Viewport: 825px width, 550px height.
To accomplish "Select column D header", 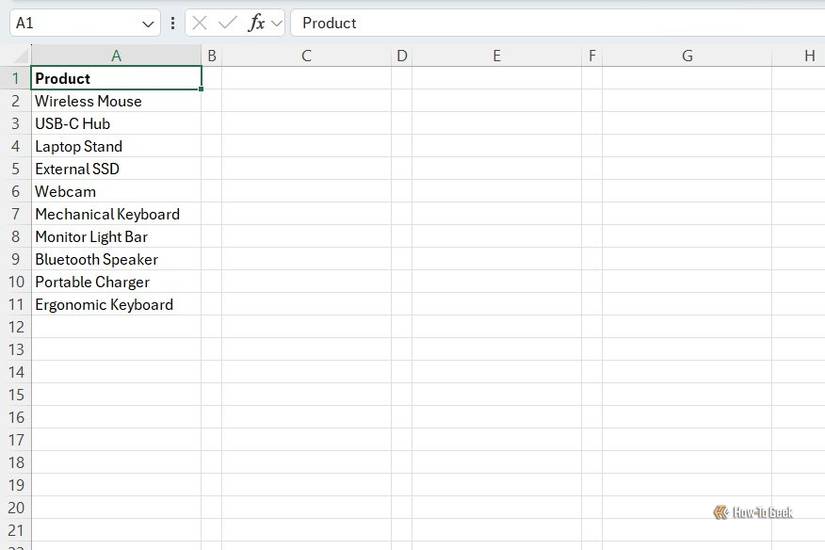I will (402, 56).
